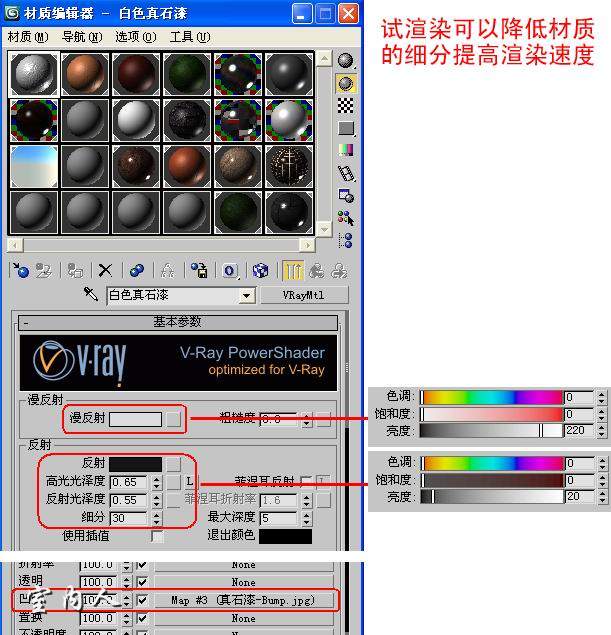Enable the 使用插值 checkbox

[157, 536]
